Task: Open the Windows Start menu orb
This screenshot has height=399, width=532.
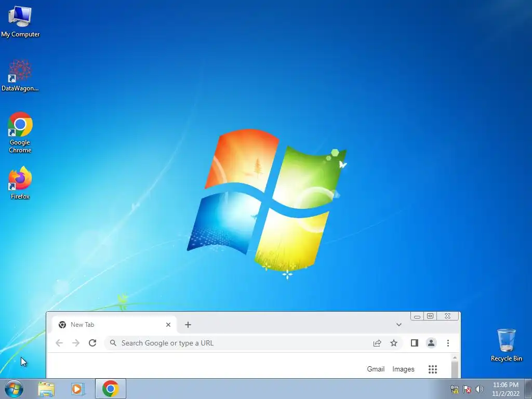Action: [x=14, y=389]
